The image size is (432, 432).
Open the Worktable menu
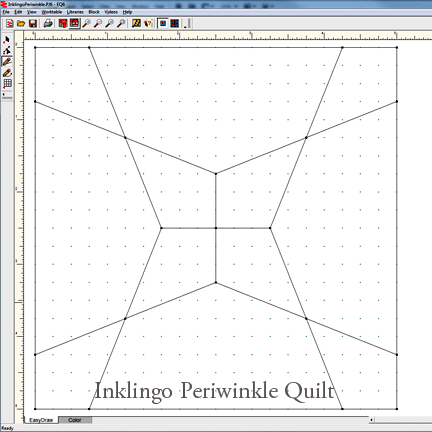click(52, 12)
